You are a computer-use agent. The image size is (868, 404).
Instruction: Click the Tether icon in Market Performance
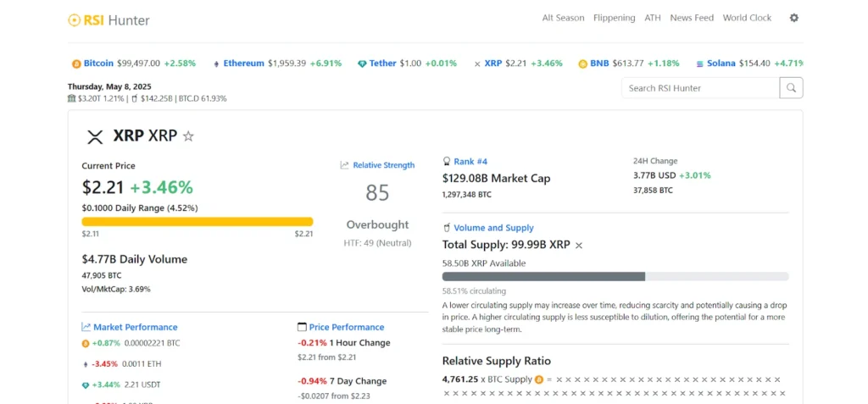point(86,385)
